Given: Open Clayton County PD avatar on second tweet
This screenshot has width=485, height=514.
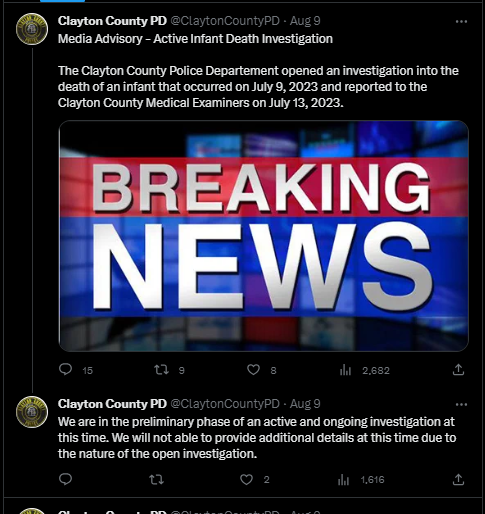Looking at the screenshot, I should [x=32, y=412].
